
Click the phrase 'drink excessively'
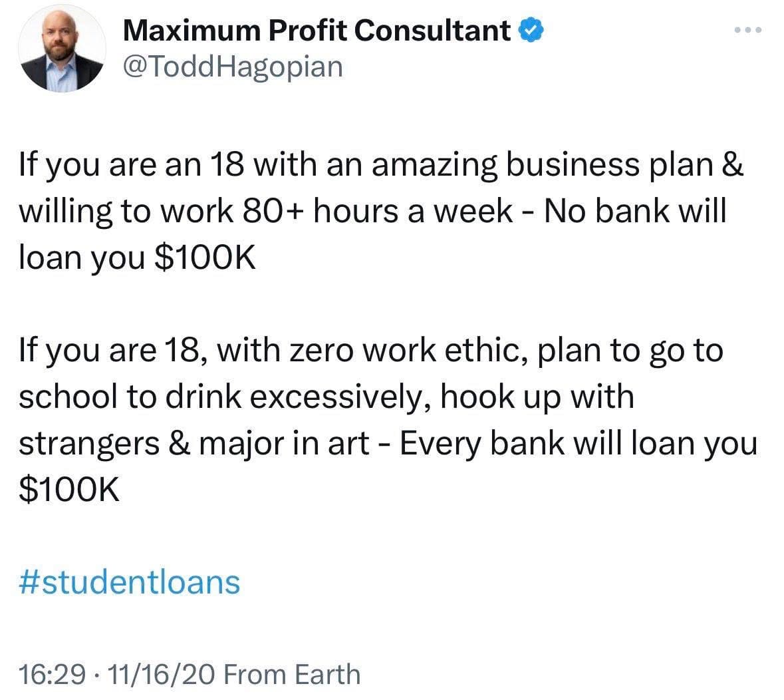click(x=297, y=397)
